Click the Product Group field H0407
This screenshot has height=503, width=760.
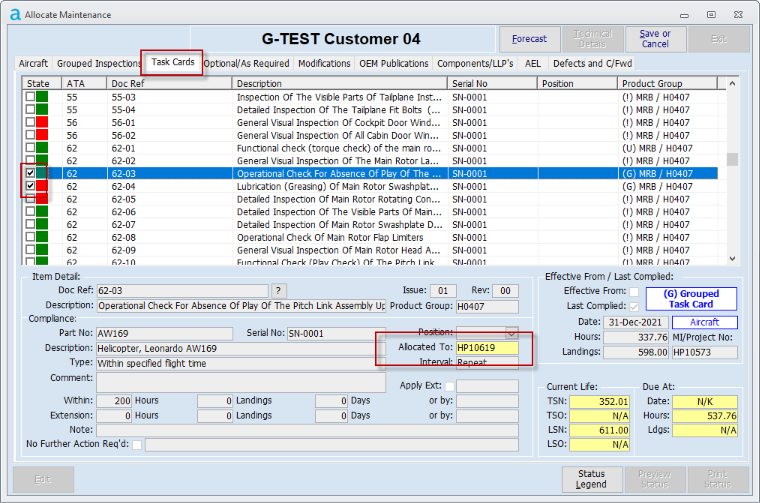pos(487,306)
